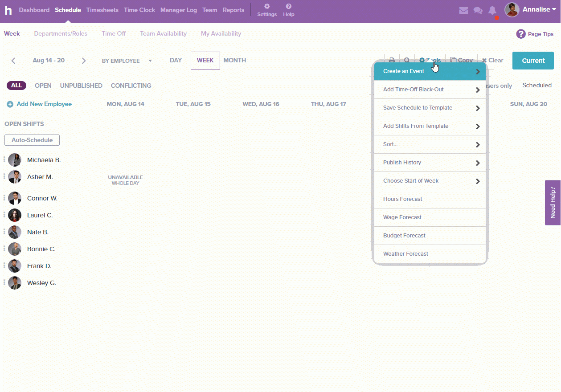The image size is (561, 392).
Task: Expand Save Schedule to Template submenu
Action: click(430, 108)
